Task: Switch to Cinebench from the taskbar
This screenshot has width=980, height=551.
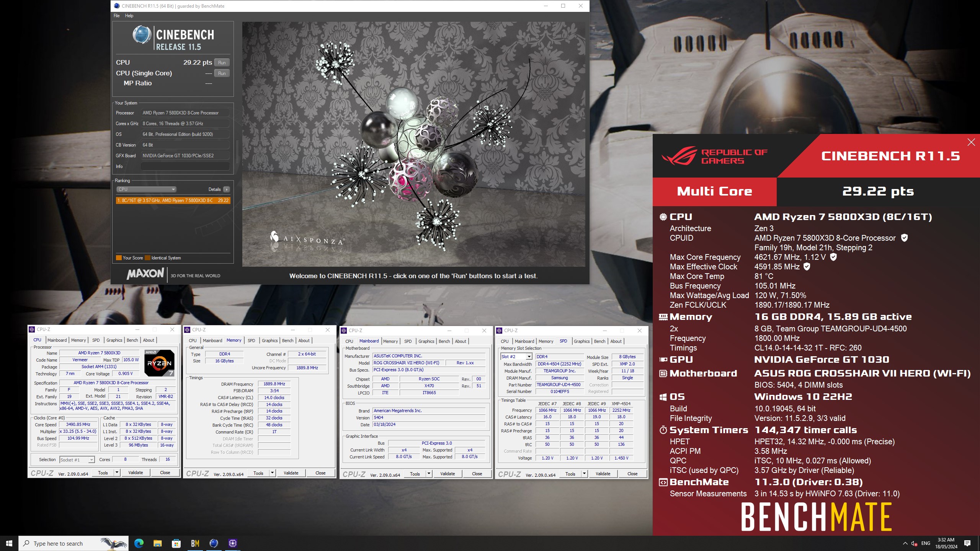Action: 214,543
